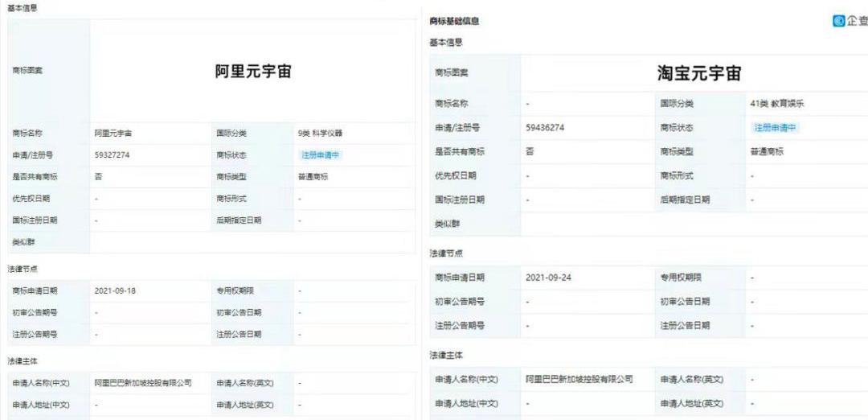Click the application date 2021-09-24
This screenshot has width=868, height=420.
pos(548,278)
